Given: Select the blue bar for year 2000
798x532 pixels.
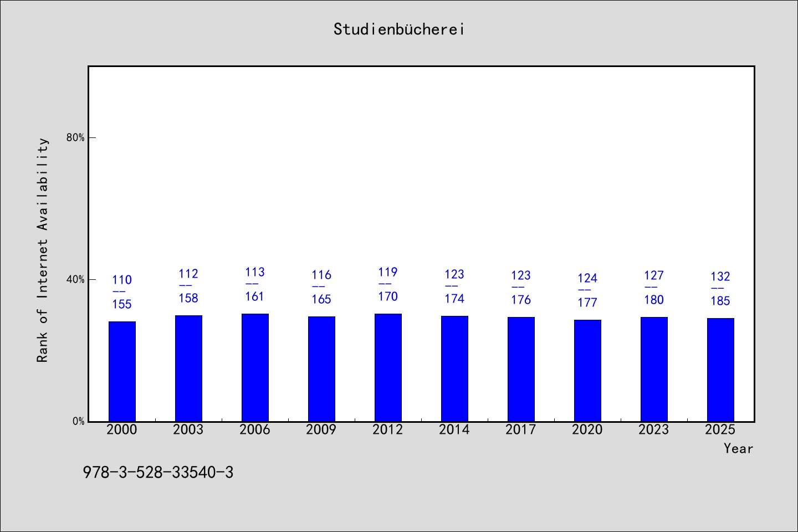Looking at the screenshot, I should [122, 371].
